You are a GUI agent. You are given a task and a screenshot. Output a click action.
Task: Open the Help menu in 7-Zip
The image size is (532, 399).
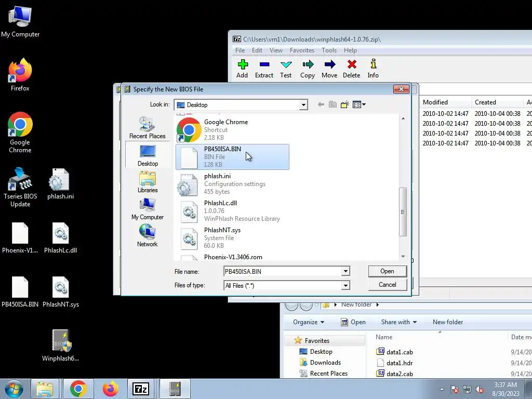350,50
